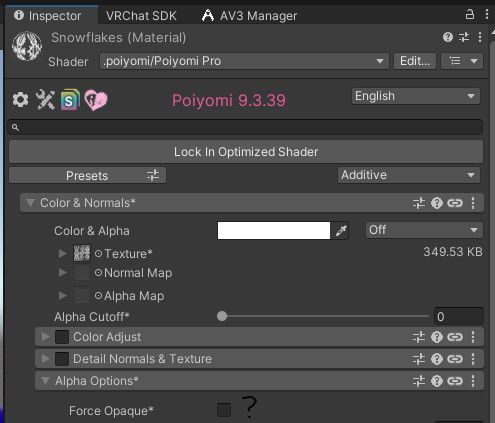
Task: Enable Detail Normals & Texture checkbox
Action: coord(62,359)
